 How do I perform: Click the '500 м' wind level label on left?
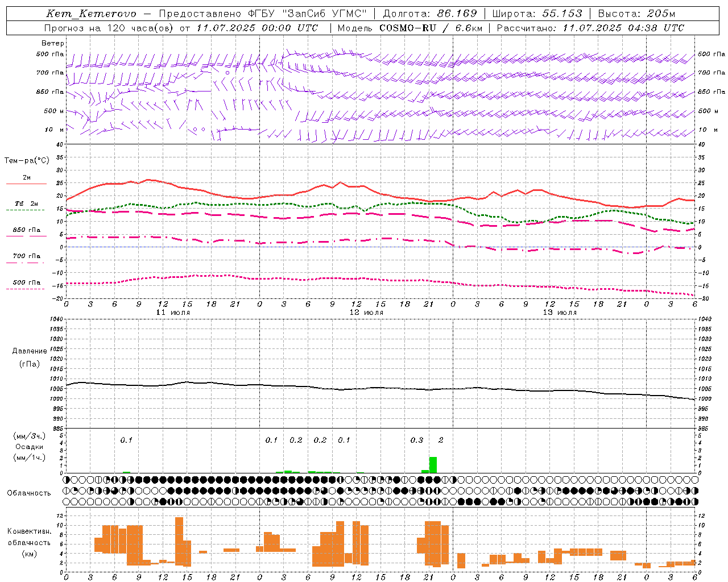[54, 111]
